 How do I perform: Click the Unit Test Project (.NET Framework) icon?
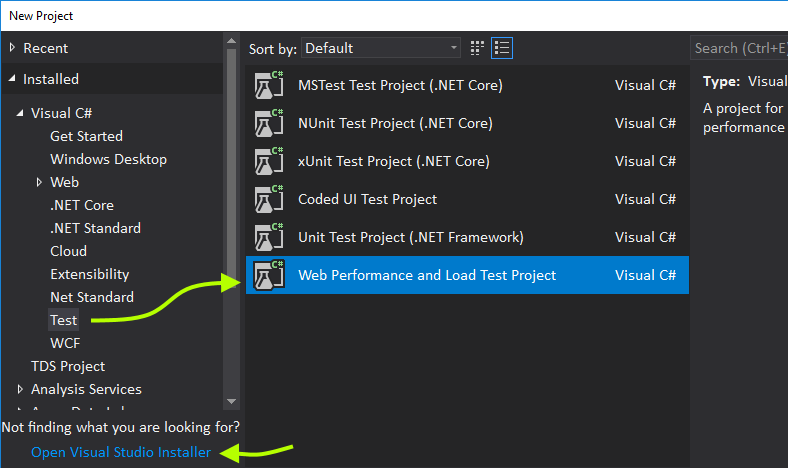tap(269, 237)
